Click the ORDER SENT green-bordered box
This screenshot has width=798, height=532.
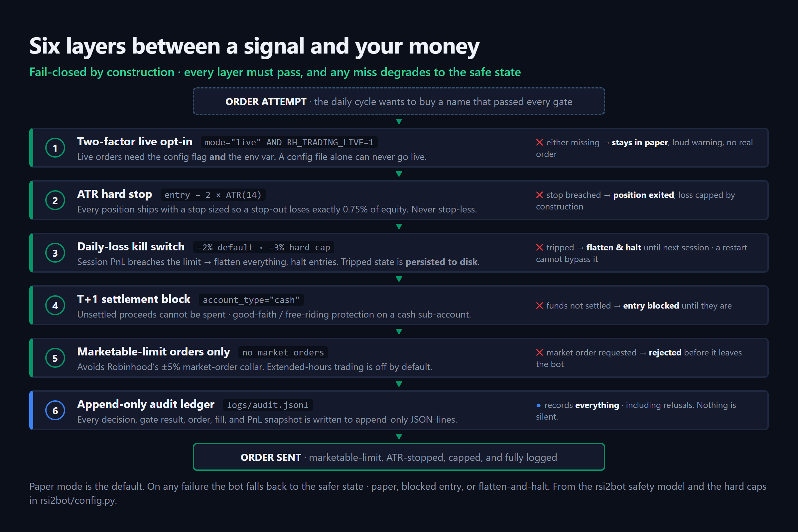coord(399,457)
